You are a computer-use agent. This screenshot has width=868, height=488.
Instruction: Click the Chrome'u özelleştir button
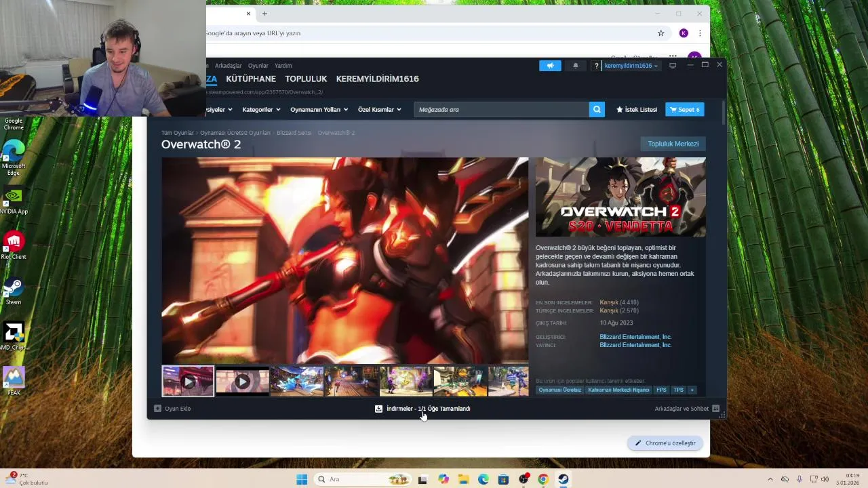[x=665, y=443]
